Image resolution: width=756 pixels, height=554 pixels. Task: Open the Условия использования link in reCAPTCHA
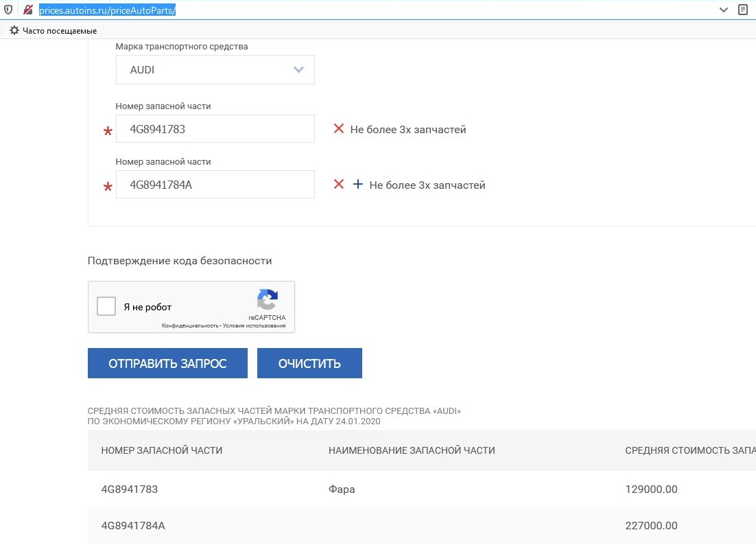pyautogui.click(x=254, y=325)
